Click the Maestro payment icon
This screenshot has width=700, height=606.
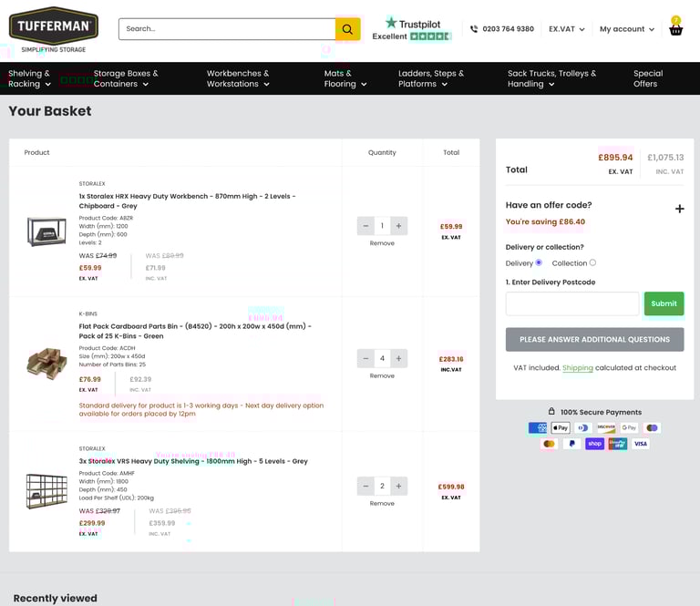pyautogui.click(x=652, y=428)
